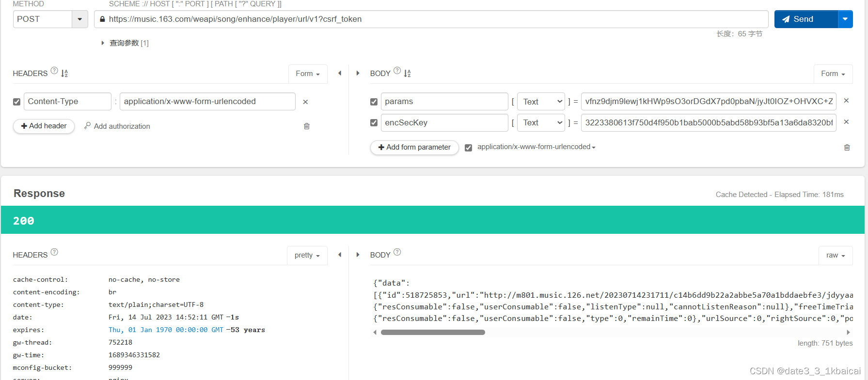Click the mconfig-bucket value 999999
This screenshot has height=380, width=868.
coord(120,367)
